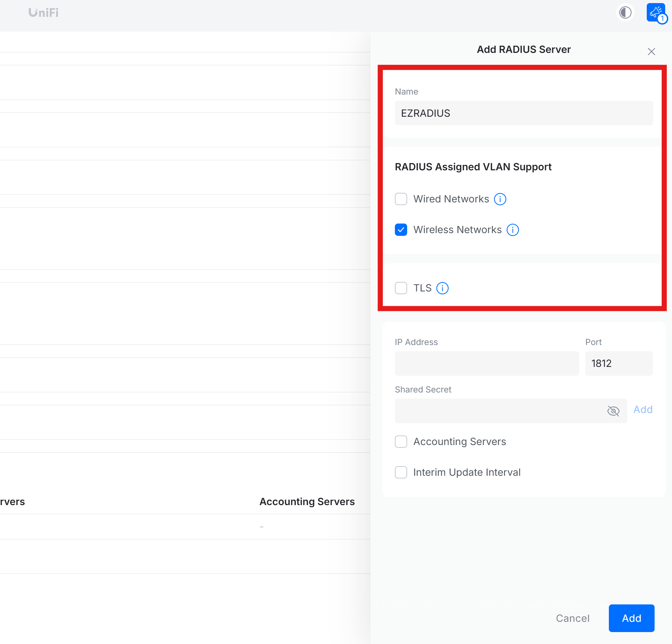Click the UniFi logo
The width and height of the screenshot is (672, 644).
(x=43, y=12)
